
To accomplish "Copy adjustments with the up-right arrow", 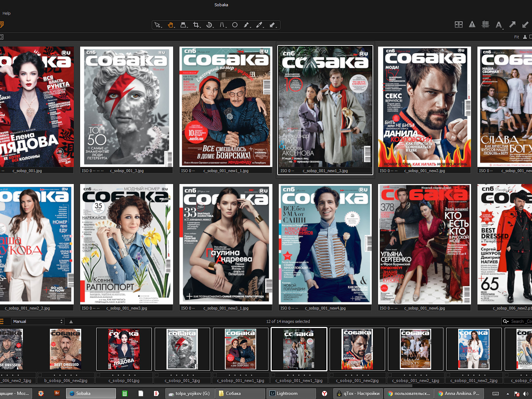I will 512,25.
